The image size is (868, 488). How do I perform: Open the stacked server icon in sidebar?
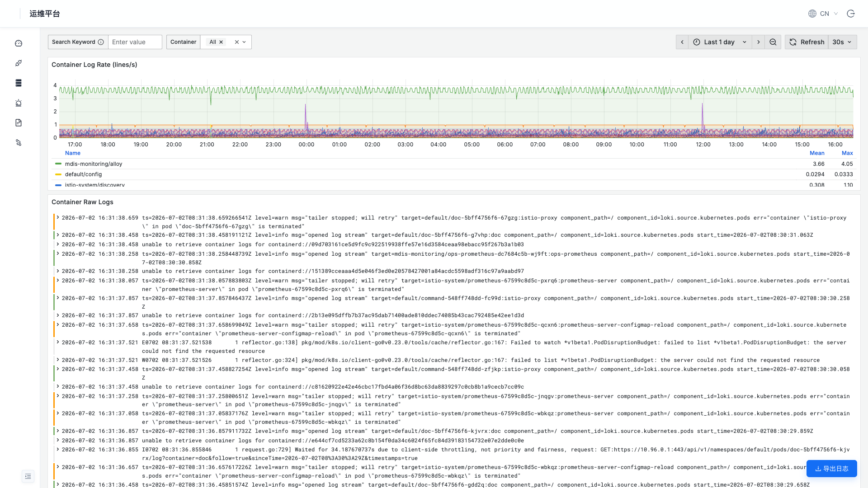pyautogui.click(x=19, y=83)
